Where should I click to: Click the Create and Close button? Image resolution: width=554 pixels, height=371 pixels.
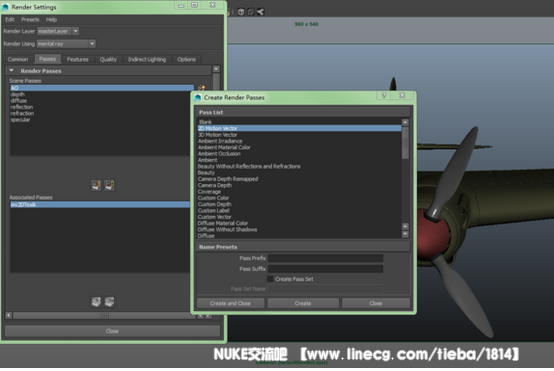click(230, 304)
